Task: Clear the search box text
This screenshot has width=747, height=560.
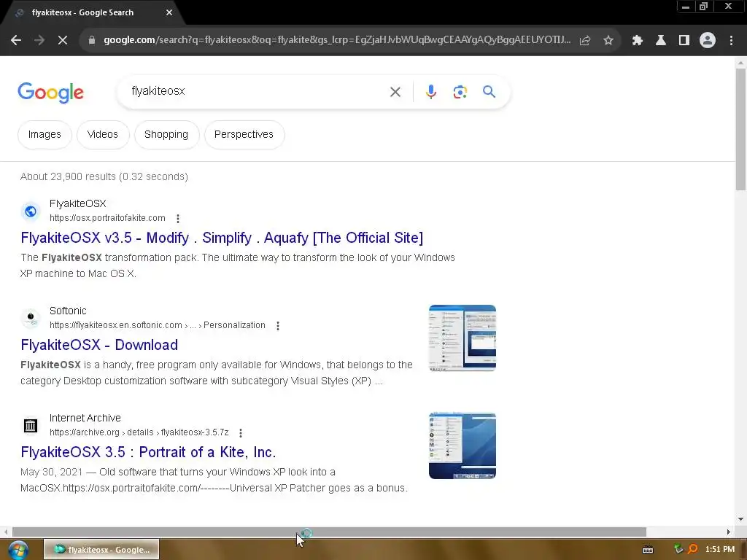Action: click(x=395, y=92)
